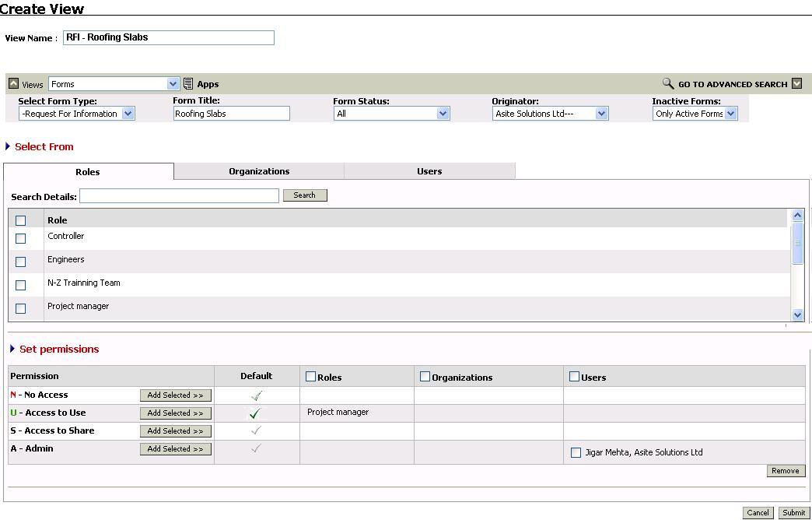Screen dimensions: 812x520
Task: Click default checkmark for Admin permission
Action: tap(256, 448)
